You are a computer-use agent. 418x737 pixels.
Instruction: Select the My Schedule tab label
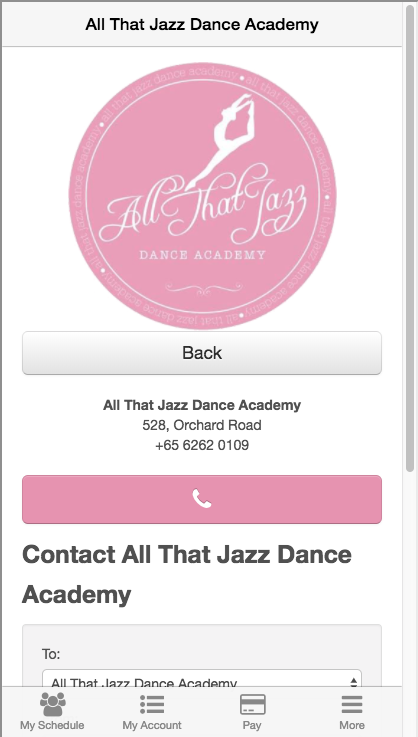tap(52, 725)
